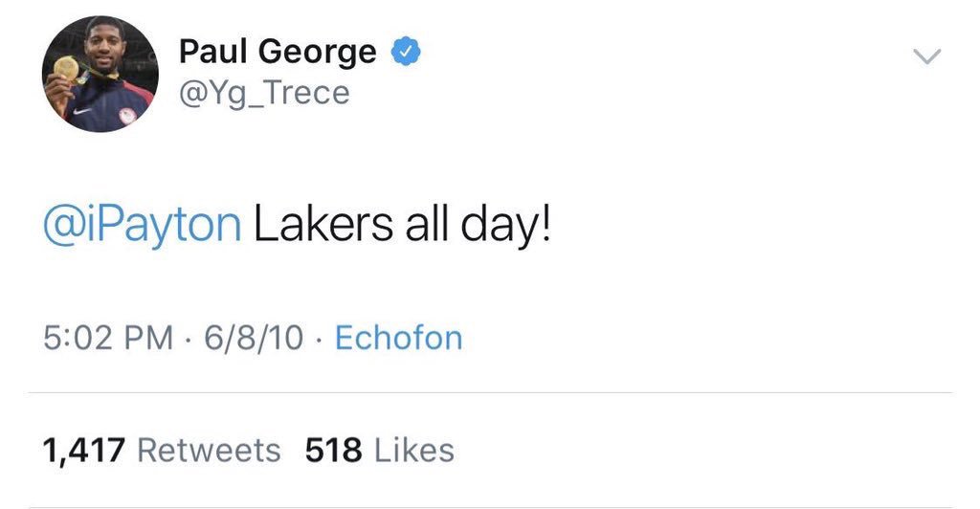The image size is (980, 509).
Task: Open the circular profile avatar photo
Action: click(x=100, y=74)
